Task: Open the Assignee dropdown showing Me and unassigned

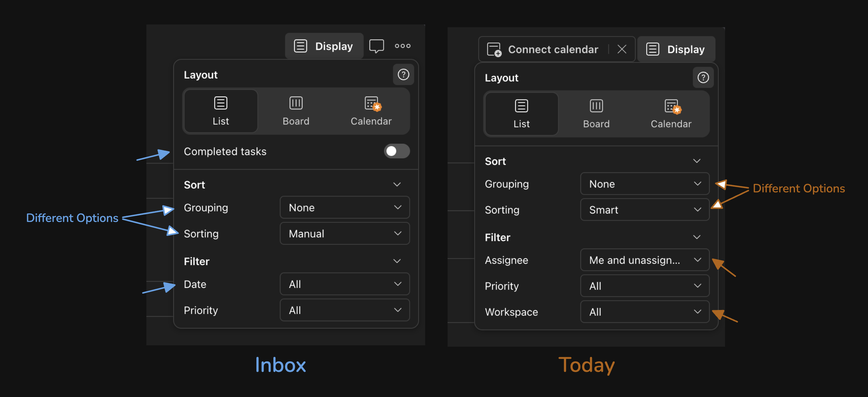Action: click(644, 260)
